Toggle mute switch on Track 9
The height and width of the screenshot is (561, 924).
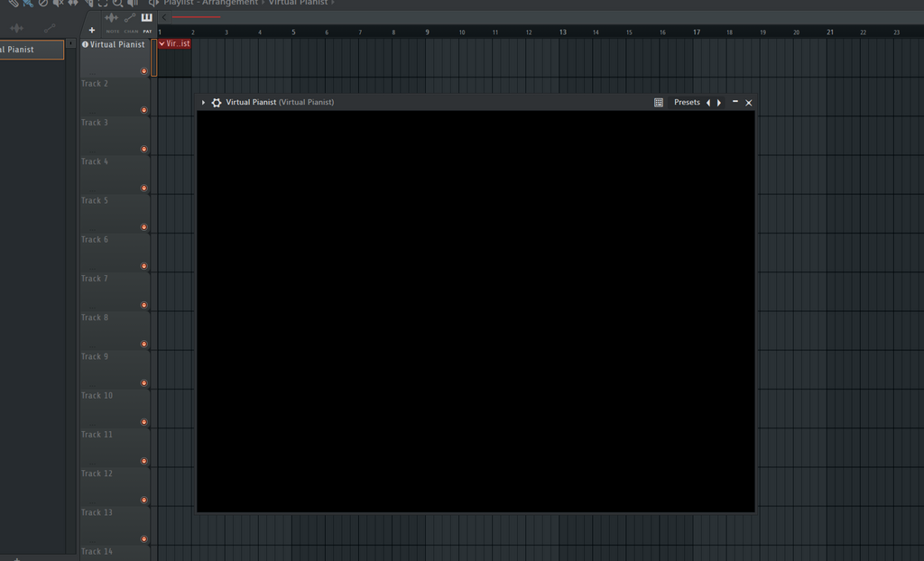pyautogui.click(x=143, y=383)
